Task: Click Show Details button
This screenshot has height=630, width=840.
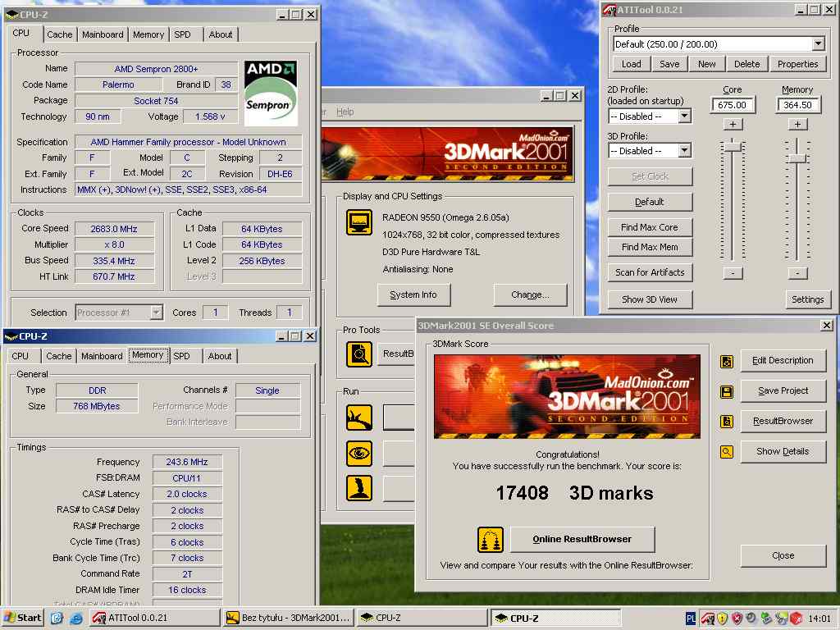Action: pyautogui.click(x=783, y=452)
